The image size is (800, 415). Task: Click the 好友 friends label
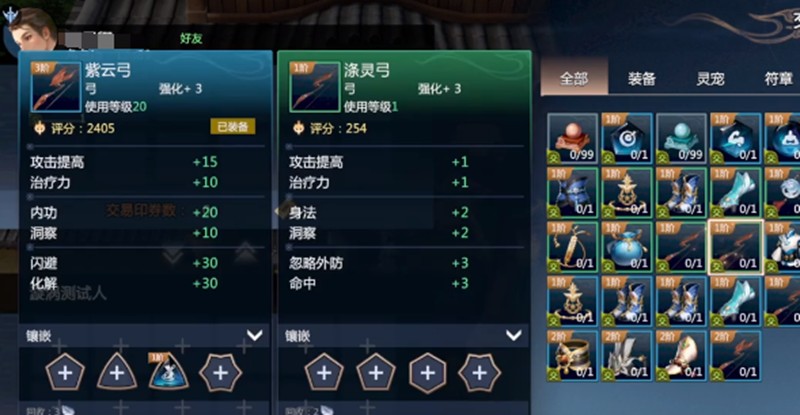point(191,38)
